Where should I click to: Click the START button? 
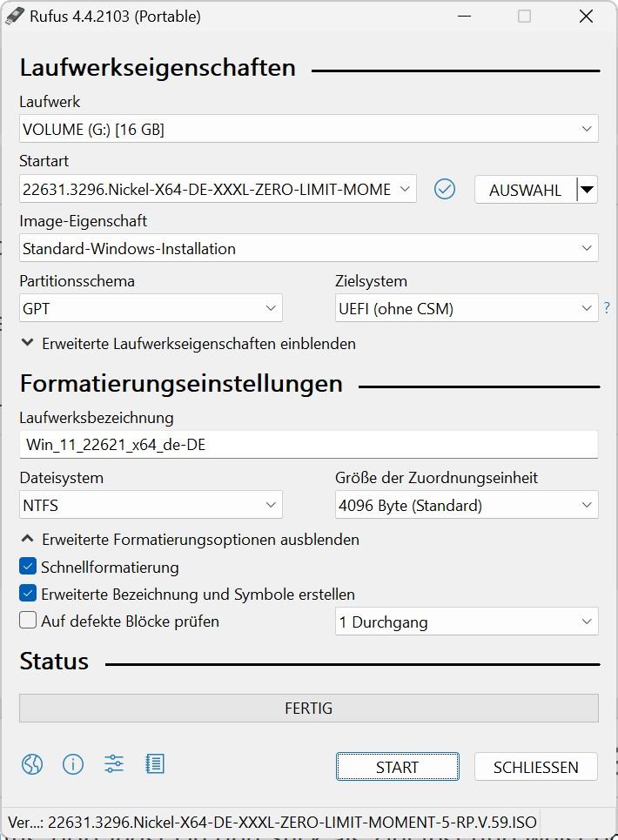[x=398, y=767]
